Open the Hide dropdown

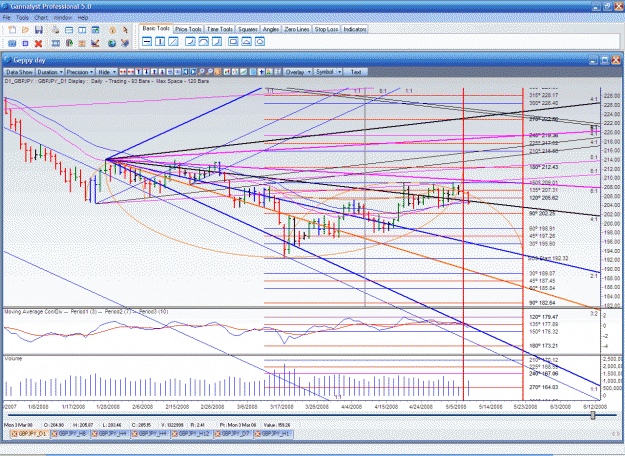click(x=107, y=72)
